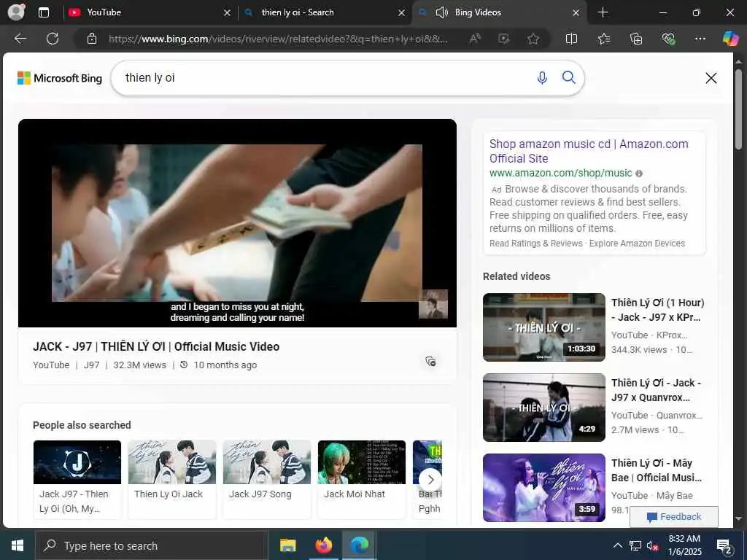
Task: Open the Thiên Lý Ơi (1 Hour) video thumbnail
Action: (544, 327)
